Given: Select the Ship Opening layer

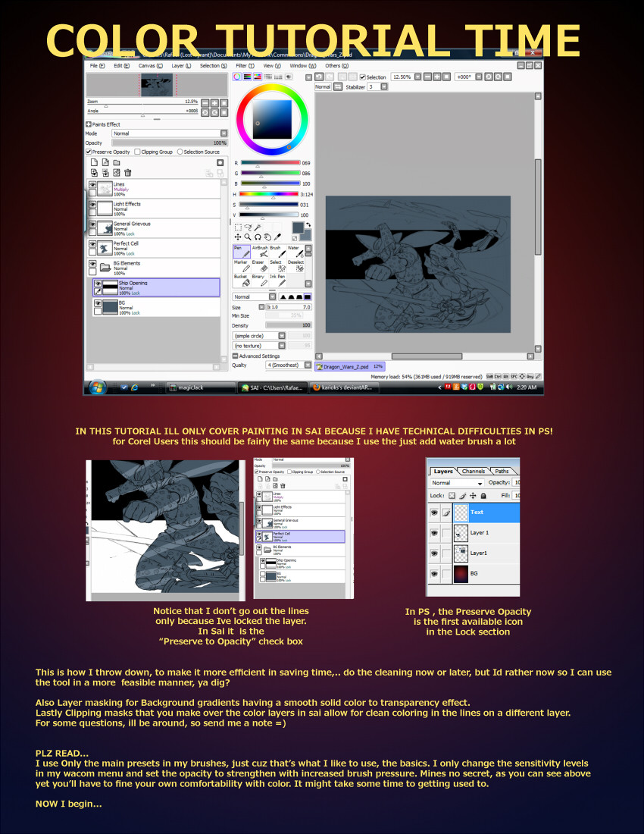Looking at the screenshot, I should click(156, 288).
